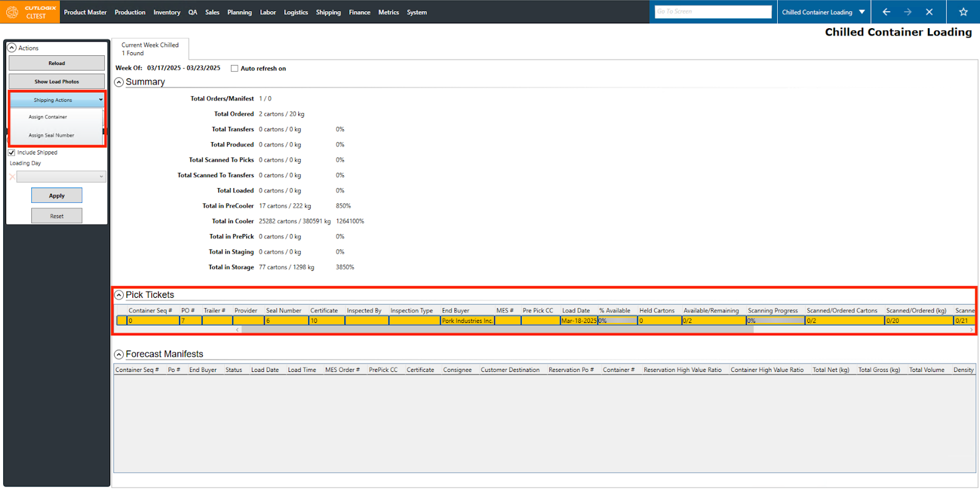Enable the Auto refresh on checkbox
The width and height of the screenshot is (980, 489).
coord(235,69)
